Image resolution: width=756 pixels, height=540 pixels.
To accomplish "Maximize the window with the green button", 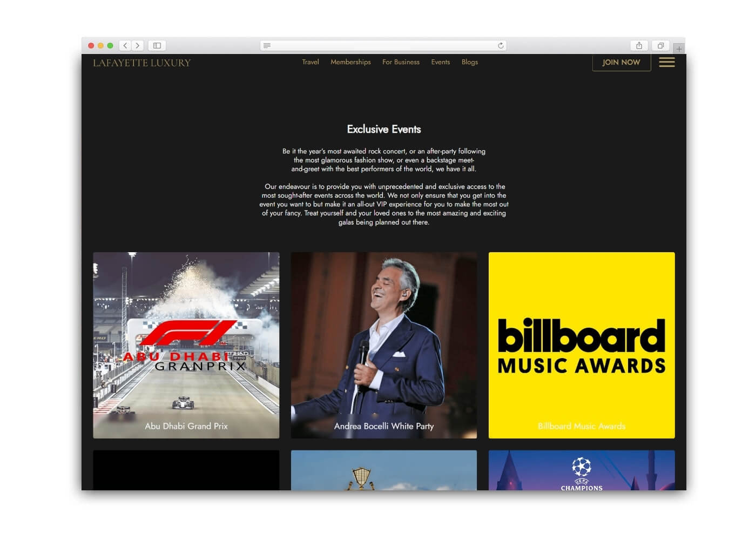I will tap(110, 46).
